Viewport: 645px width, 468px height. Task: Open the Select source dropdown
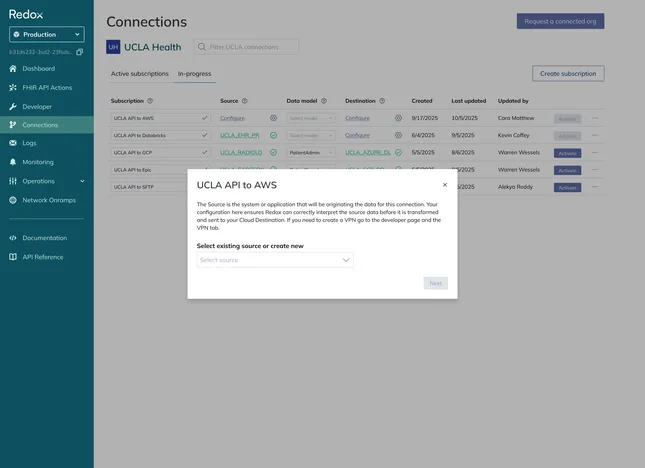[x=275, y=260]
